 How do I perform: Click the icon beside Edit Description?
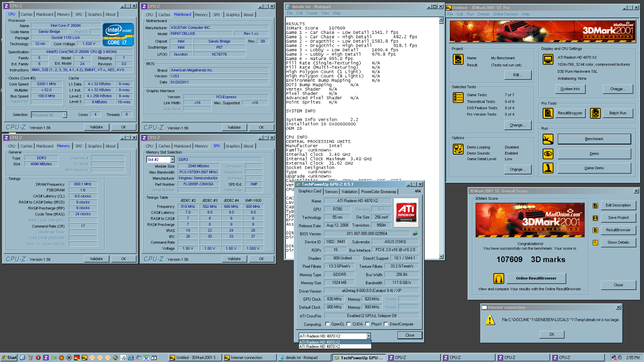(x=595, y=206)
